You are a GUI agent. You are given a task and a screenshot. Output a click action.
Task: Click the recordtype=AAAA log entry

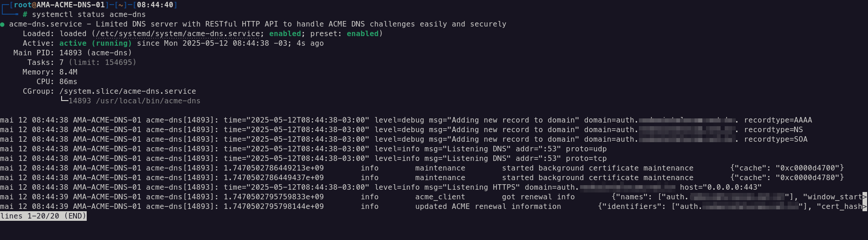coord(778,120)
